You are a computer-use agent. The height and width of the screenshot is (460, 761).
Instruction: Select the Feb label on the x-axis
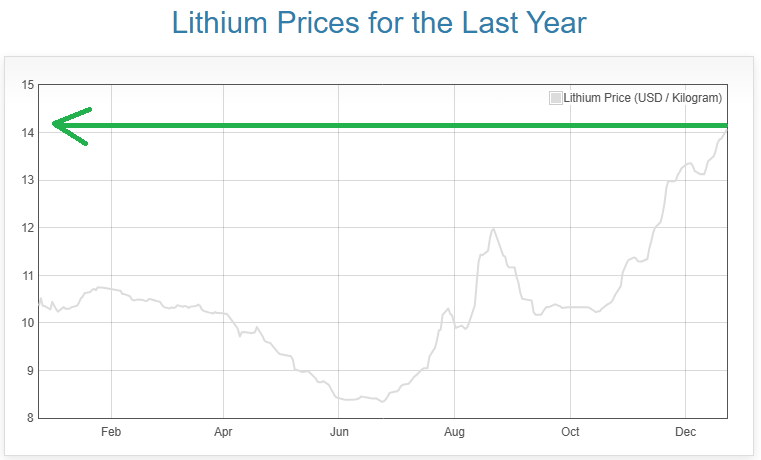[111, 432]
